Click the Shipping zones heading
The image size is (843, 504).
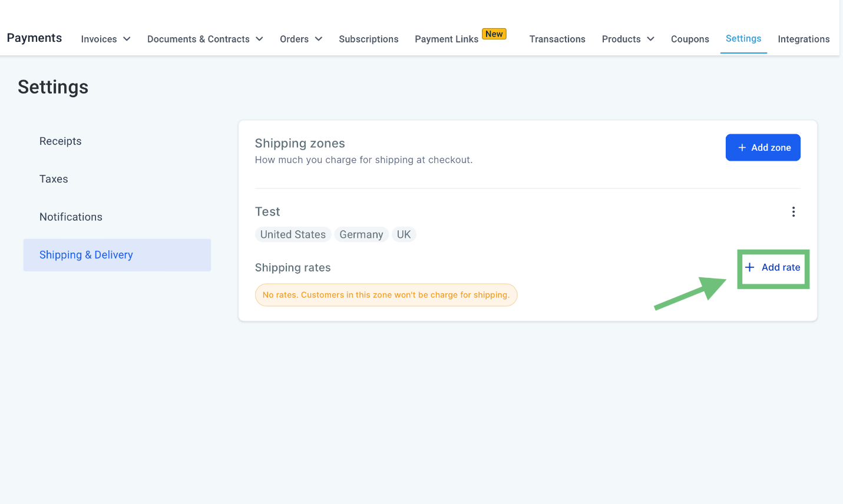[x=300, y=143]
